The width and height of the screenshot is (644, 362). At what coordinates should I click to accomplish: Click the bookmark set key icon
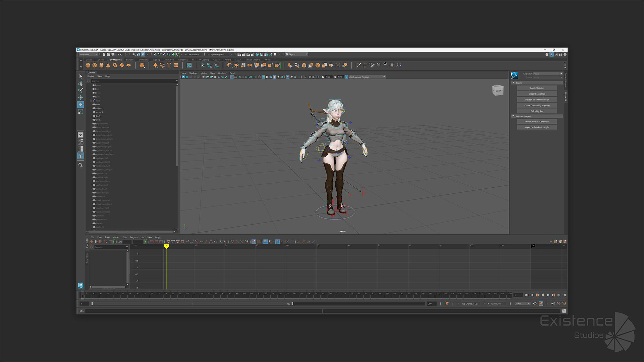(x=447, y=304)
